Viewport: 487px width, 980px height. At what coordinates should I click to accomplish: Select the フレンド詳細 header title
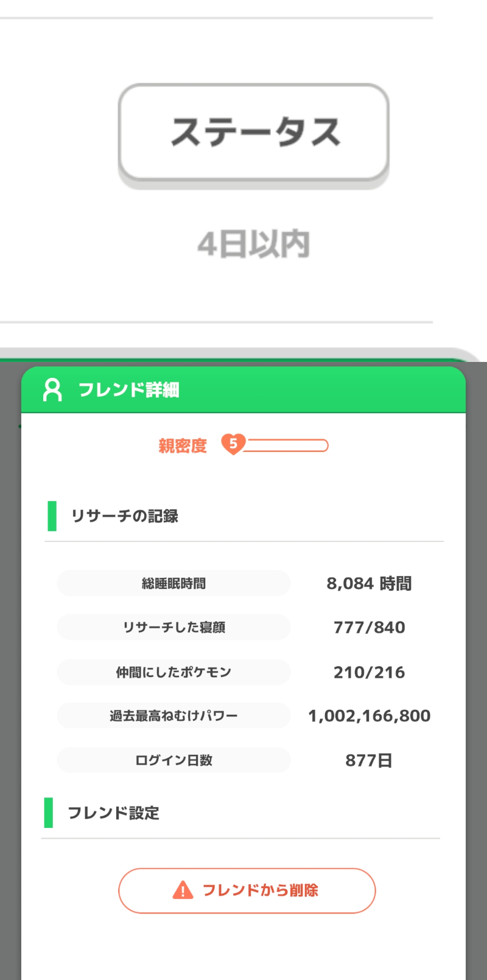(x=128, y=390)
